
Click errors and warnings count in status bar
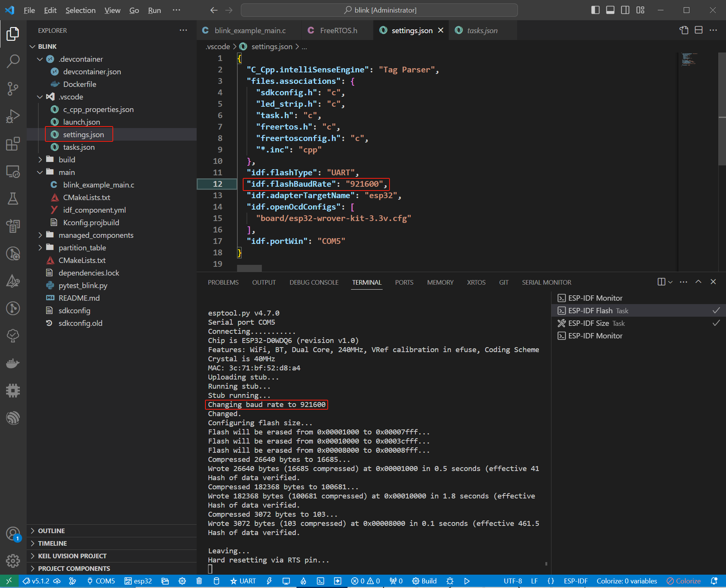[365, 581]
